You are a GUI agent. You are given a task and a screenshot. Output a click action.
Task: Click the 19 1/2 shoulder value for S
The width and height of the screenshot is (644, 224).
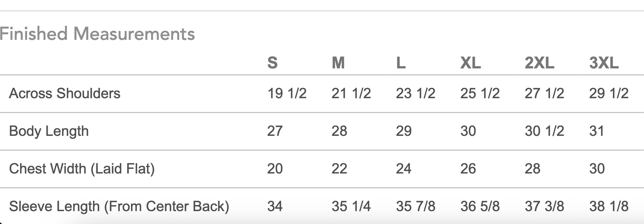pyautogui.click(x=287, y=93)
